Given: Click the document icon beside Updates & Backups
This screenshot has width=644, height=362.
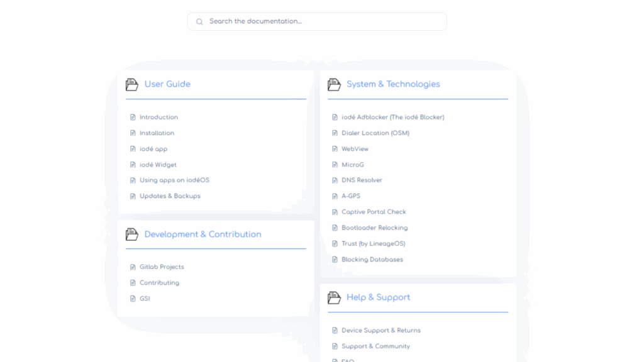Looking at the screenshot, I should coord(133,196).
